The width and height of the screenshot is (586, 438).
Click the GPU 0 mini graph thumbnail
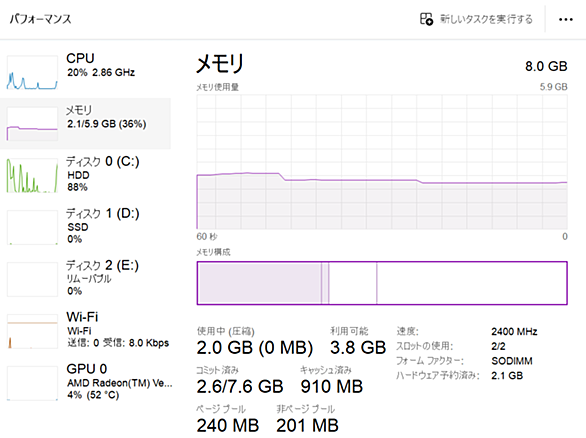32,383
